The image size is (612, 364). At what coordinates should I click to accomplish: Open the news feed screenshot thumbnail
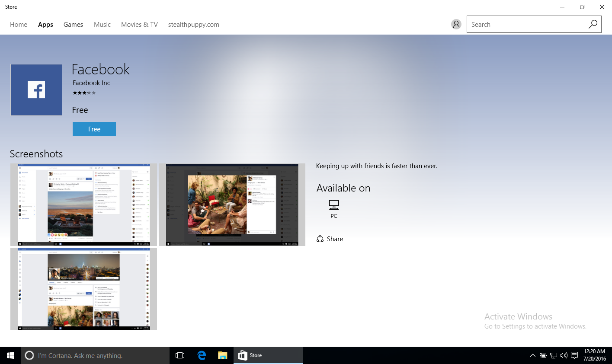83,205
